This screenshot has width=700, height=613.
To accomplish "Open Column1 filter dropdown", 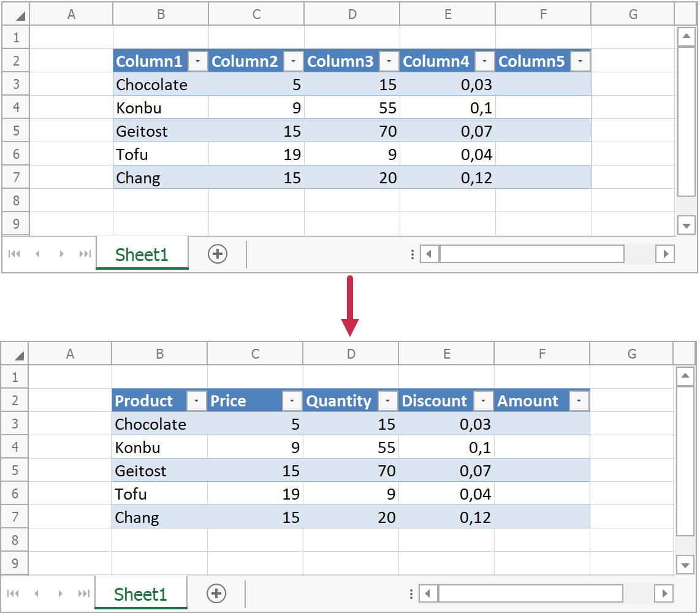I will pos(197,61).
